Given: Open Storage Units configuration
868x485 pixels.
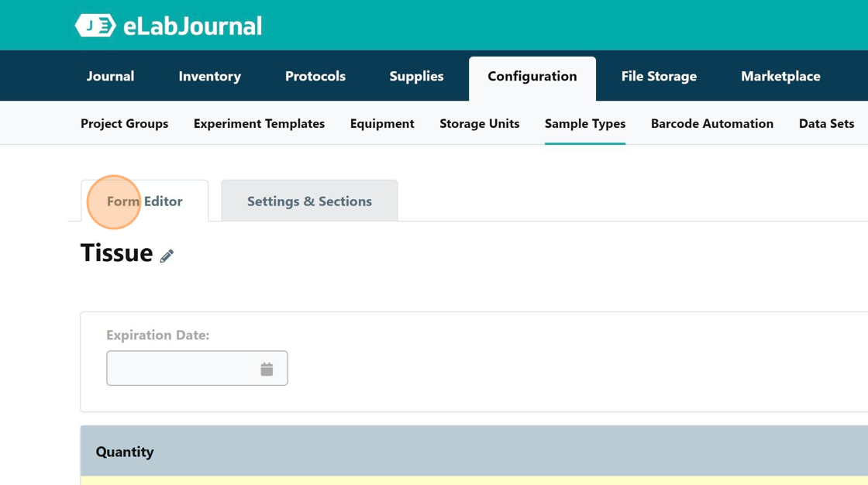Looking at the screenshot, I should click(480, 123).
